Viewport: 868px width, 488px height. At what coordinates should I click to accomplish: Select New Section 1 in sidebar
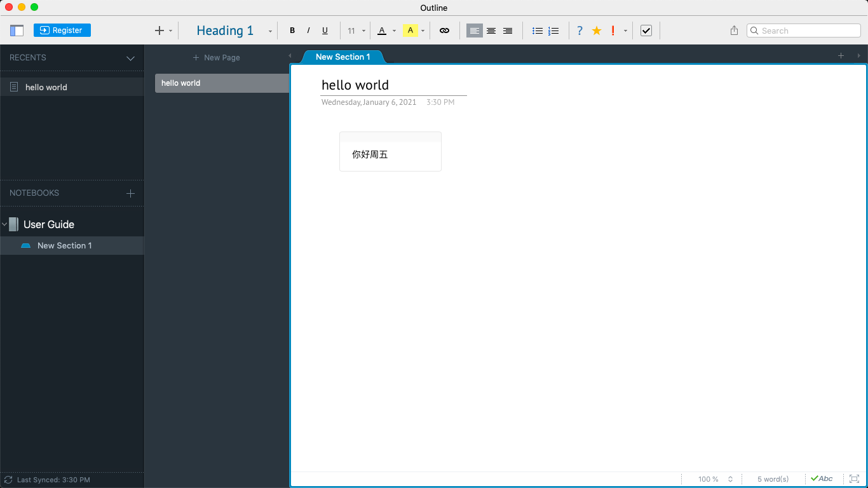[x=72, y=246]
